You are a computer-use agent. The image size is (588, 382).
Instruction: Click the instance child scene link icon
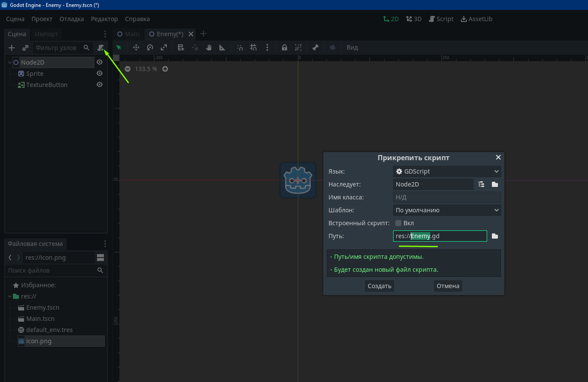pyautogui.click(x=25, y=48)
